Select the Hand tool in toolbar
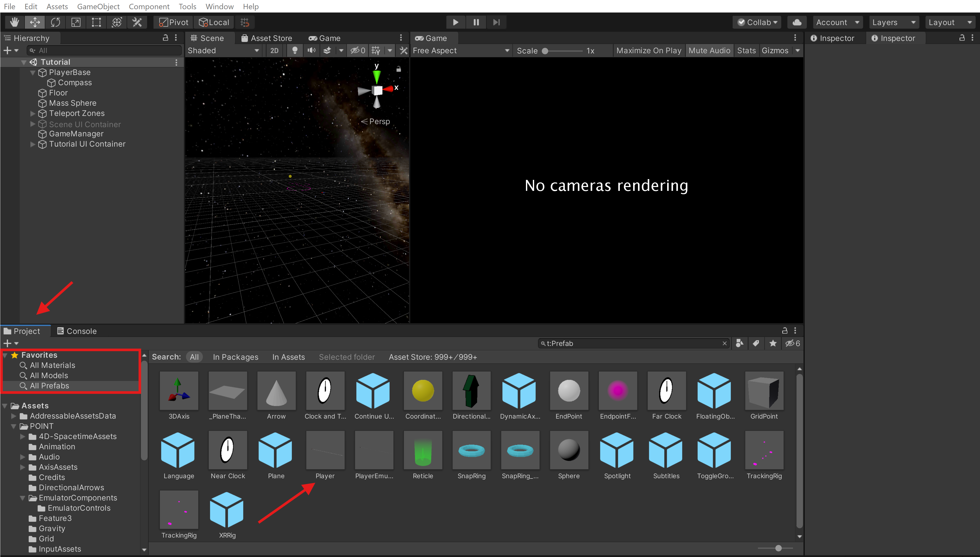This screenshot has width=980, height=557. (x=15, y=22)
